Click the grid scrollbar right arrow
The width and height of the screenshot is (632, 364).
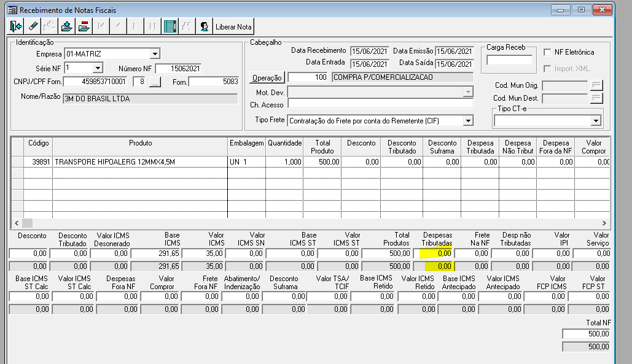pyautogui.click(x=604, y=223)
